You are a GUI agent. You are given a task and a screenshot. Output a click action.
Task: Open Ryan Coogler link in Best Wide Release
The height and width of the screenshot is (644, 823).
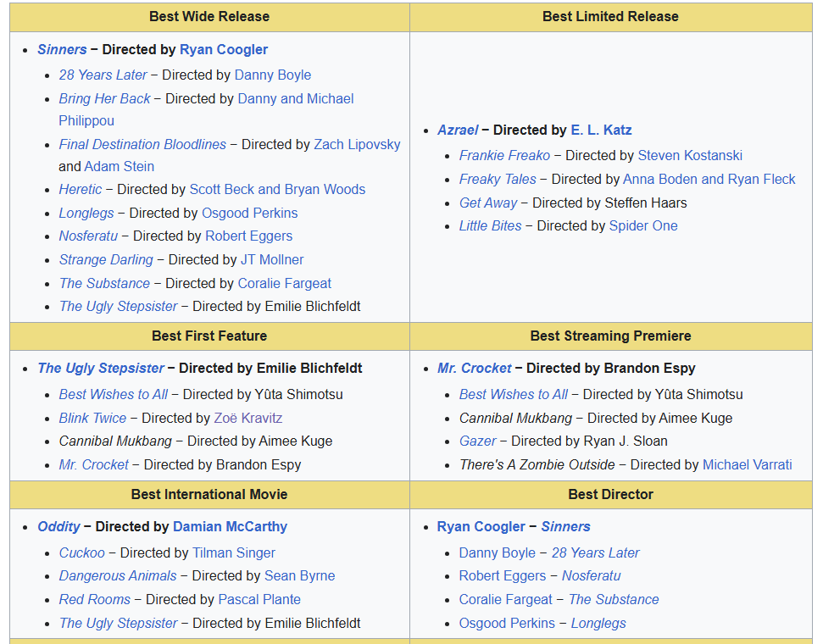click(x=224, y=49)
